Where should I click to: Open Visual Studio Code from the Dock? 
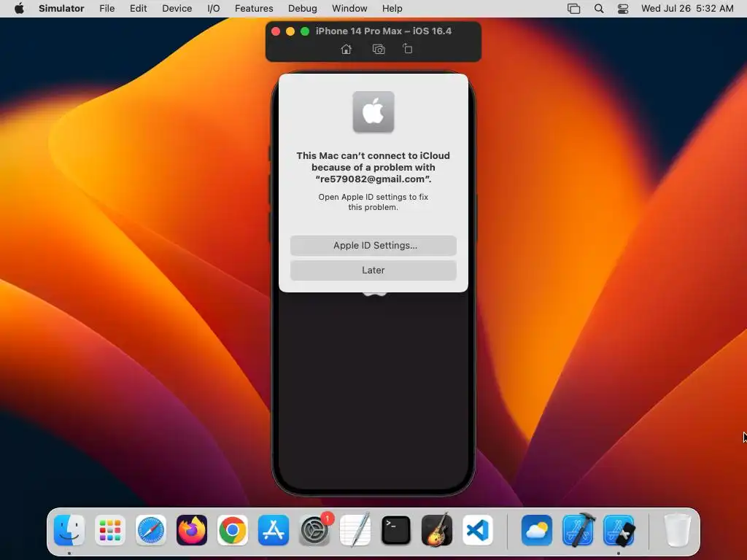pyautogui.click(x=478, y=530)
